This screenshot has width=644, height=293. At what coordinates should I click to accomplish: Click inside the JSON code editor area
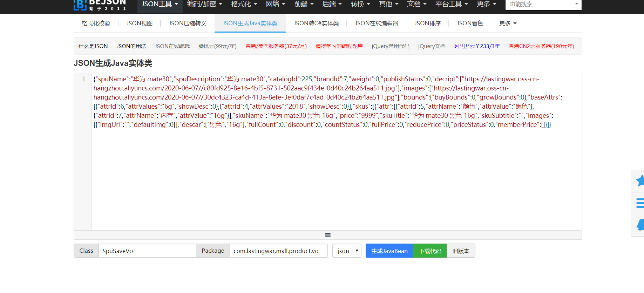click(x=336, y=151)
